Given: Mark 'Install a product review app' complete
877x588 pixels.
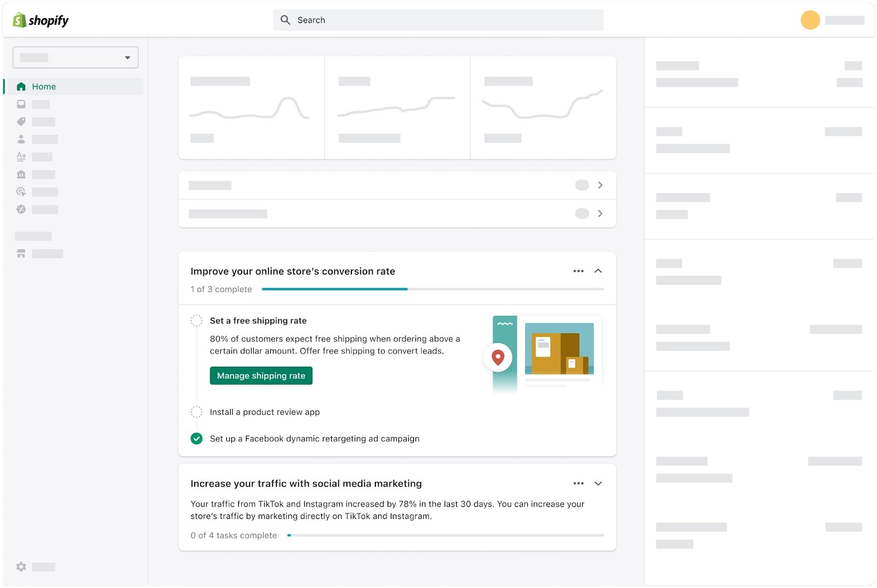Looking at the screenshot, I should [196, 412].
